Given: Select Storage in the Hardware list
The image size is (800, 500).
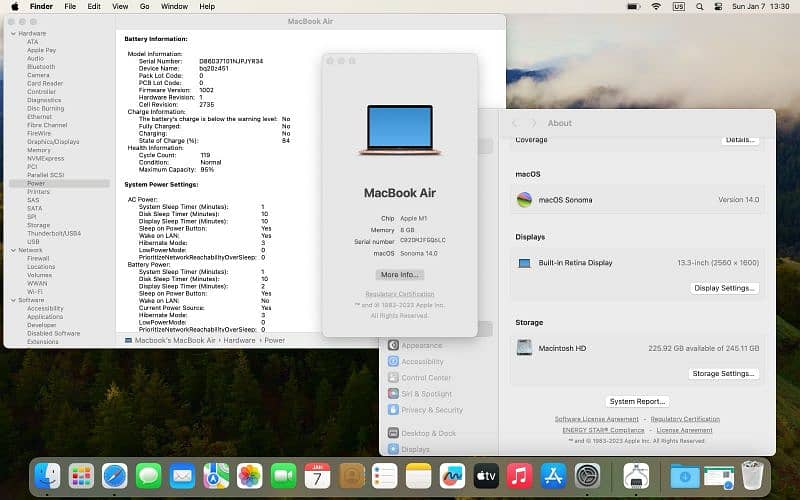Looking at the screenshot, I should [38, 225].
